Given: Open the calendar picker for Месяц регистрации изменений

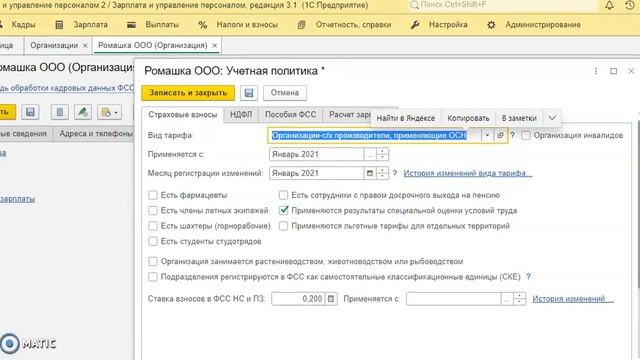Looking at the screenshot, I should pos(369,173).
